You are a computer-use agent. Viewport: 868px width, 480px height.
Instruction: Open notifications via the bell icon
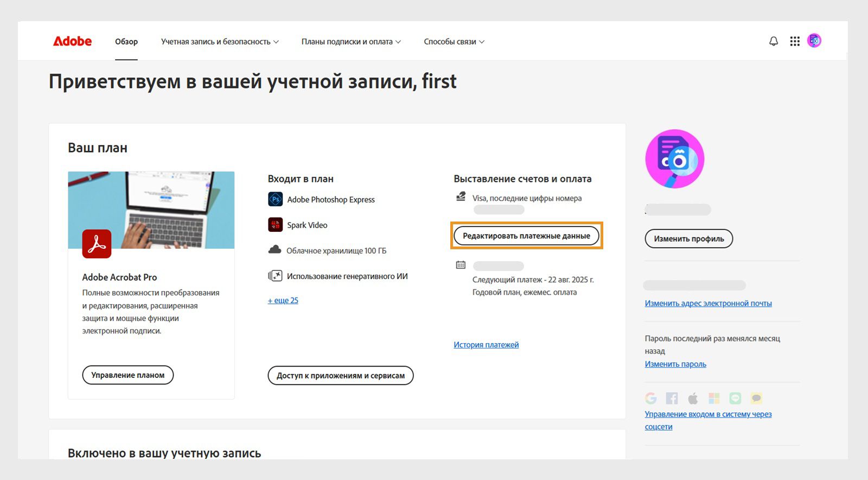pos(773,40)
